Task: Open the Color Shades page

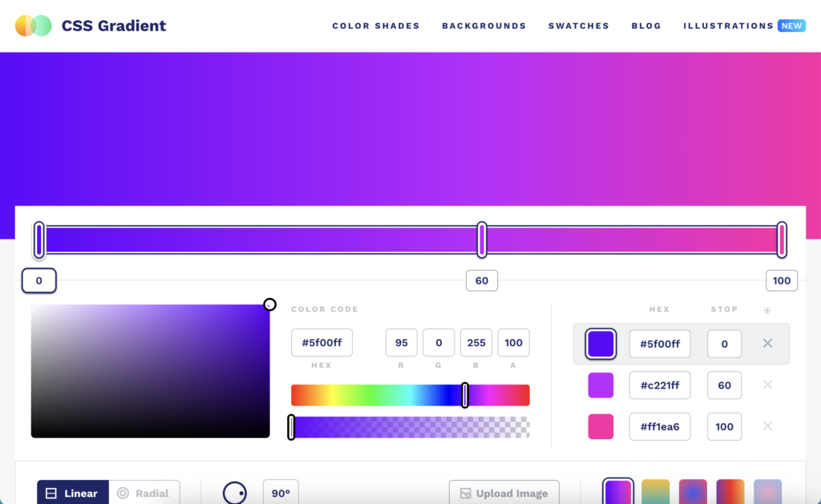Action: point(376,26)
